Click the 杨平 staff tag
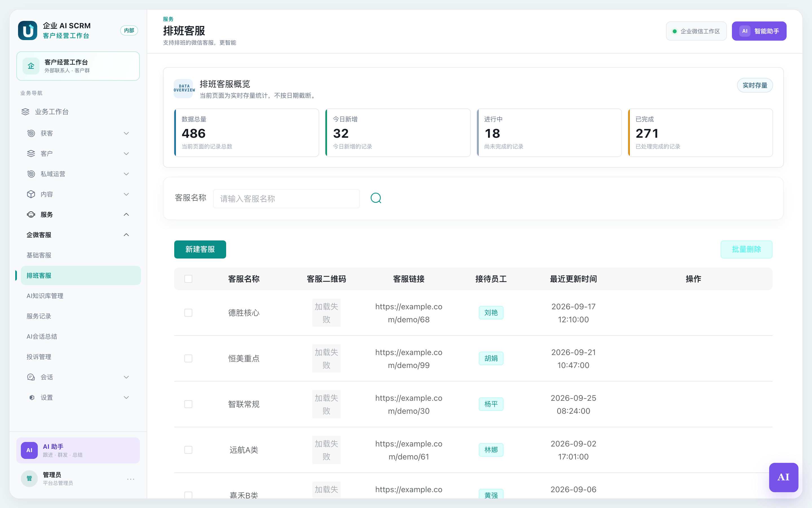The height and width of the screenshot is (508, 812). [491, 404]
